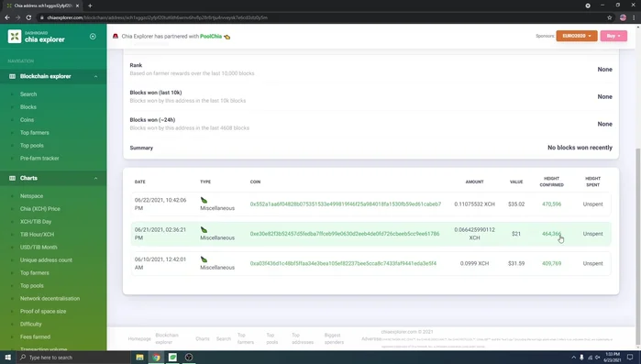Open Difficulty chart
Image resolution: width=641 pixels, height=364 pixels.
coord(30,324)
